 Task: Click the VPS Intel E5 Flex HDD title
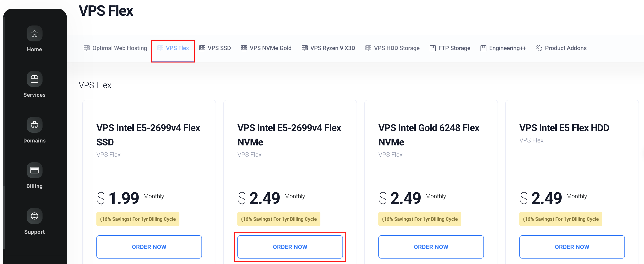pos(564,128)
